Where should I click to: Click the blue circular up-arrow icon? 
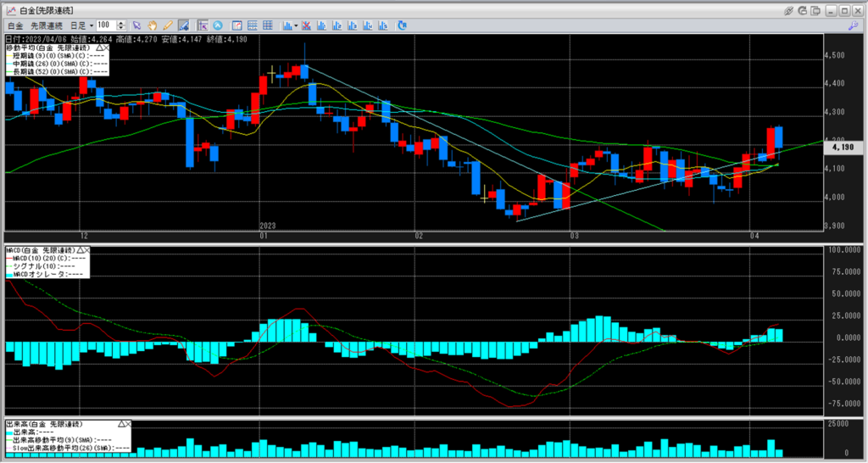pyautogui.click(x=218, y=25)
